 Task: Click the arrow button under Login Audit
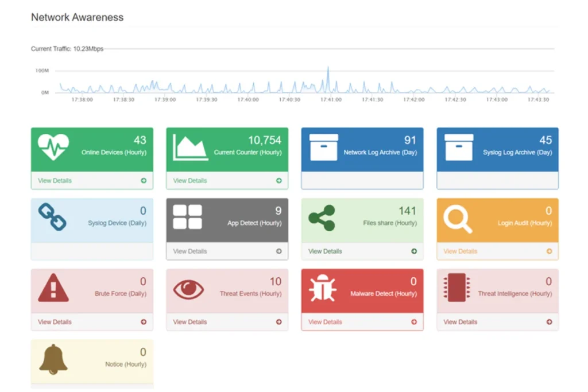click(x=549, y=251)
